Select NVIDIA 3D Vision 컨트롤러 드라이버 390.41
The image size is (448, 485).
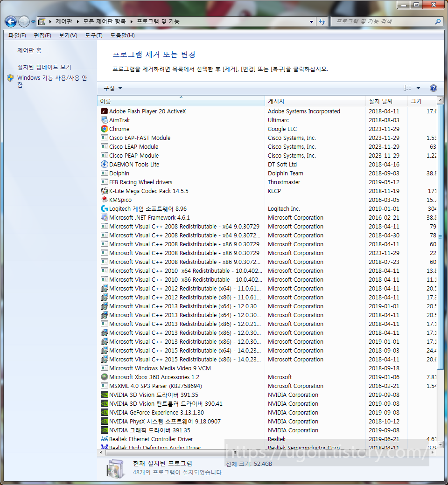click(267, 404)
